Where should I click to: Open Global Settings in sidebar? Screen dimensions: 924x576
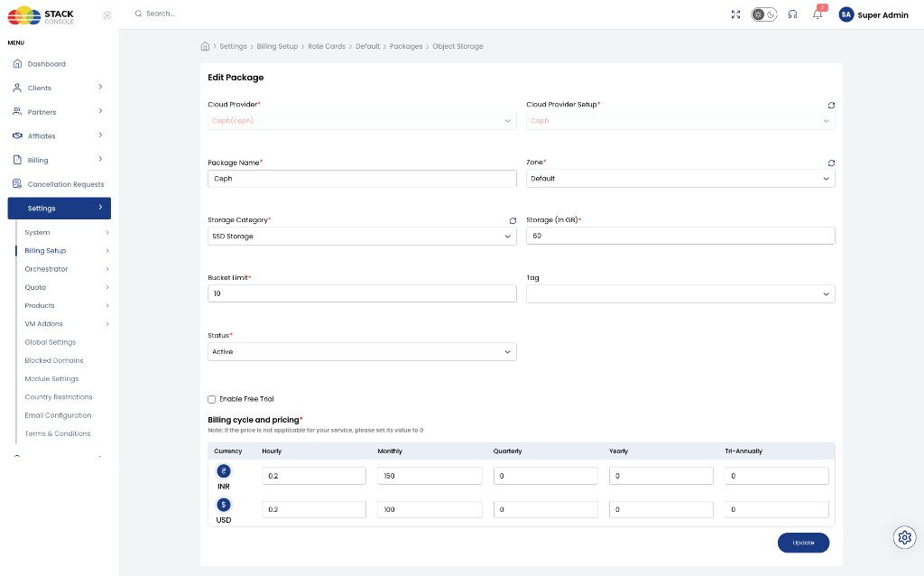[x=51, y=342]
